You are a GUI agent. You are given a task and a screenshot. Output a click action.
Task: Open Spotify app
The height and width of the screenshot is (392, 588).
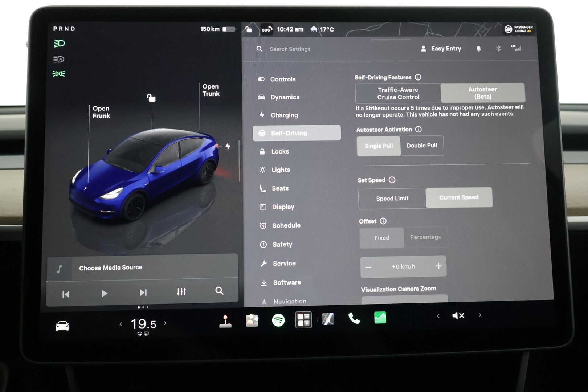pos(278,320)
